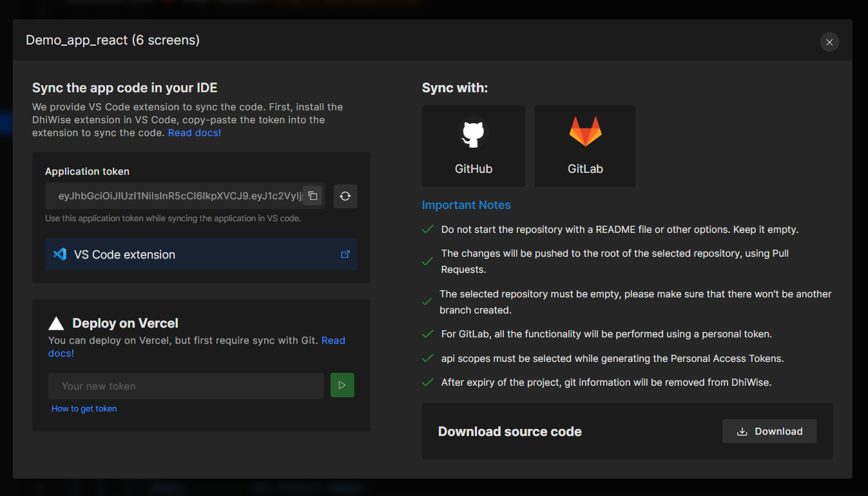Open the Read docs link about syncing
868x496 pixels.
[194, 132]
